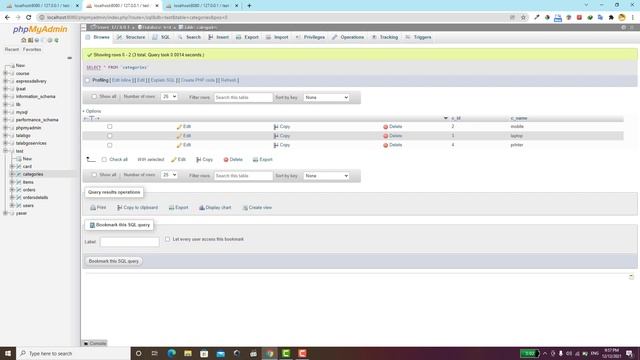Edit the printer row

click(x=184, y=145)
